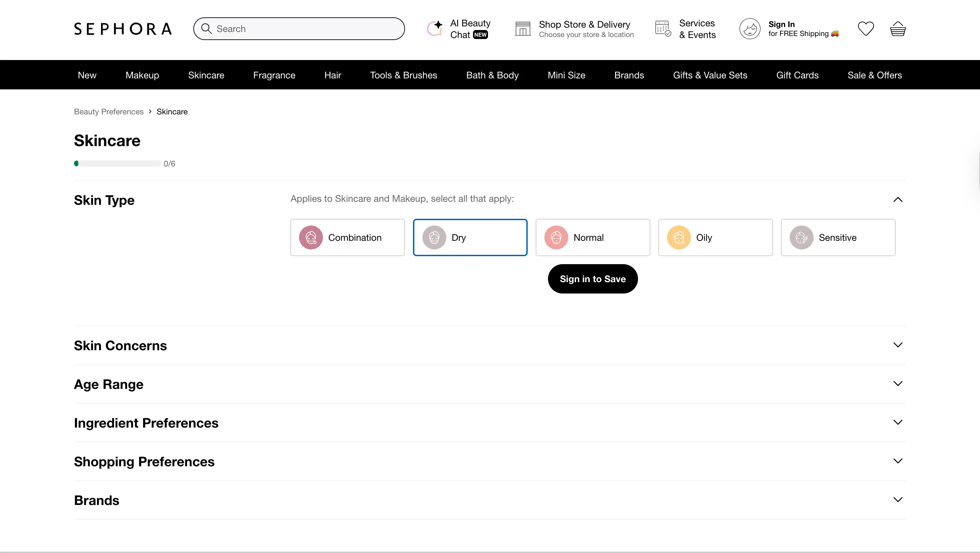
Task: Click the search magnifier icon
Action: point(207,28)
